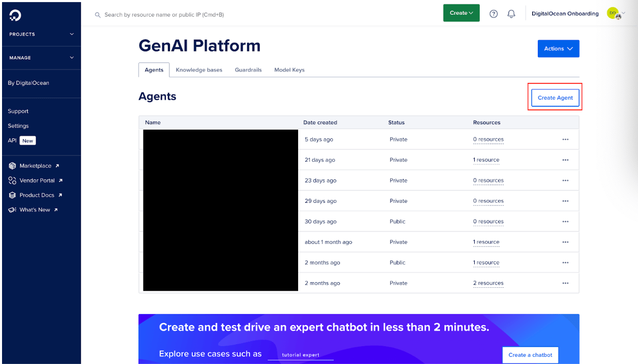The width and height of the screenshot is (638, 364).
Task: Open the menu for the 5 days ago agent
Action: point(565,139)
